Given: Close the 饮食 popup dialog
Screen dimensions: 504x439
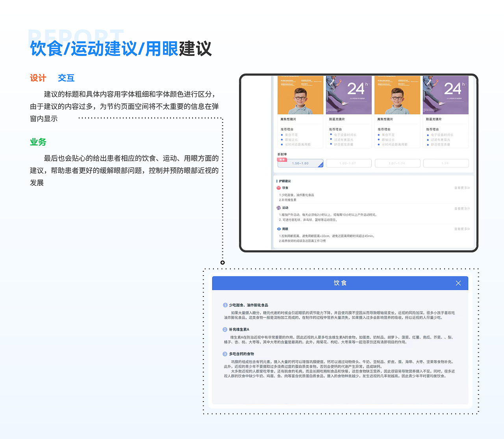Looking at the screenshot, I should pyautogui.click(x=458, y=283).
